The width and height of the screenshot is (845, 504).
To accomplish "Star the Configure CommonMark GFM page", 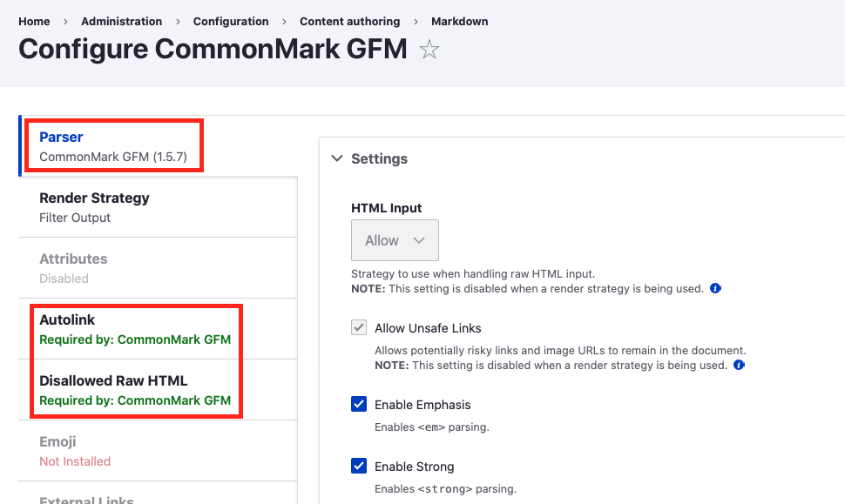I will pyautogui.click(x=429, y=50).
